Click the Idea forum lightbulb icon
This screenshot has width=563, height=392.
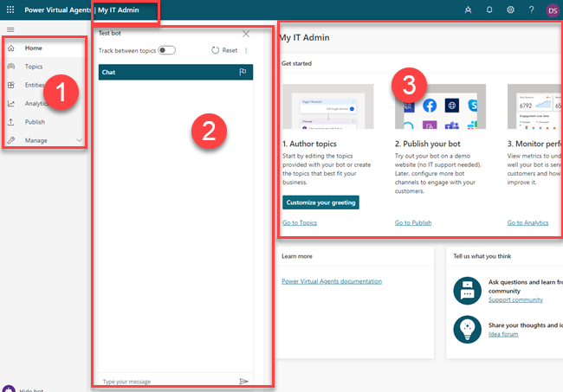[467, 329]
